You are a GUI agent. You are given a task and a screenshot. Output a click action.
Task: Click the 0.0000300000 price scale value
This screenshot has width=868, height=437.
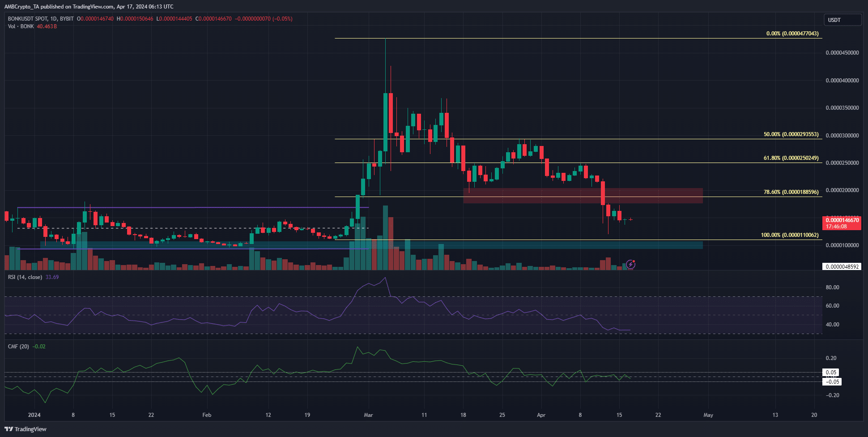click(x=842, y=136)
